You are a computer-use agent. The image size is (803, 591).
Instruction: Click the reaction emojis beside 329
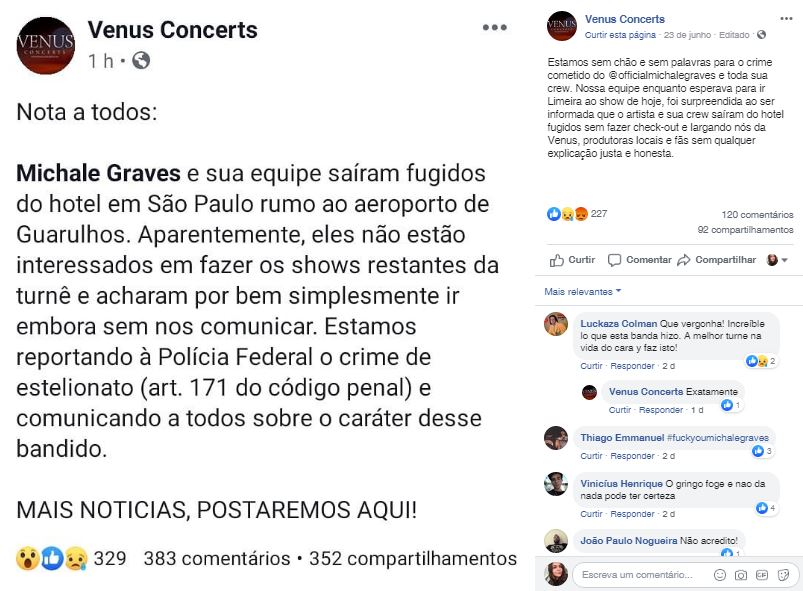click(x=52, y=558)
